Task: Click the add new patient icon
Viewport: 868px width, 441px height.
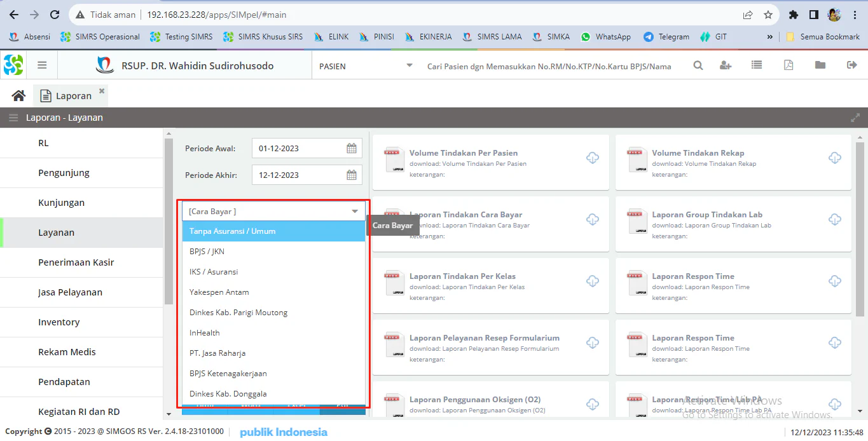Action: (726, 65)
